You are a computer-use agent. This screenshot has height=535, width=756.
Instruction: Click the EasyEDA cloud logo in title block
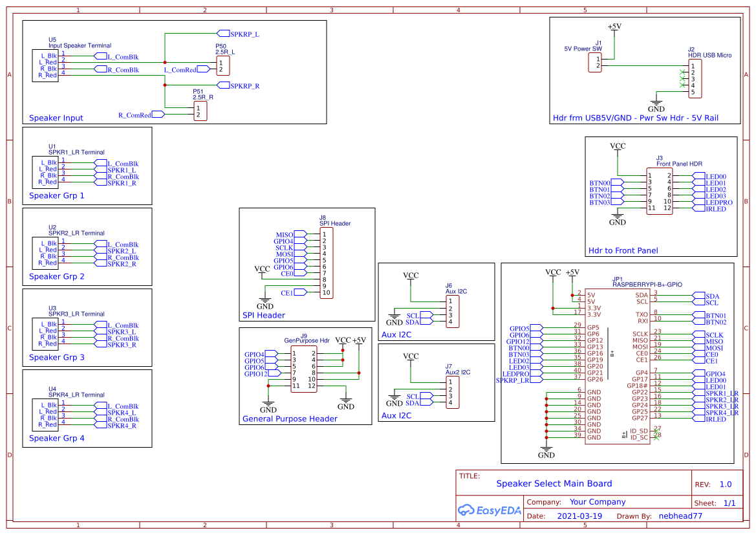click(x=466, y=510)
